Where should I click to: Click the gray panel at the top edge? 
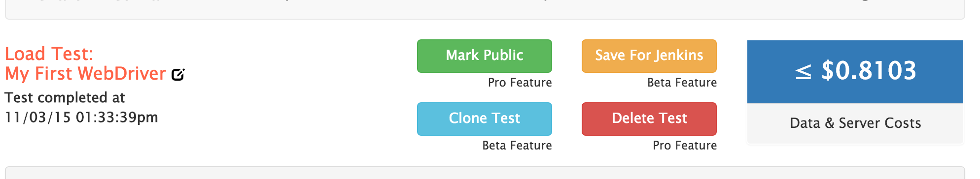coord(485,9)
